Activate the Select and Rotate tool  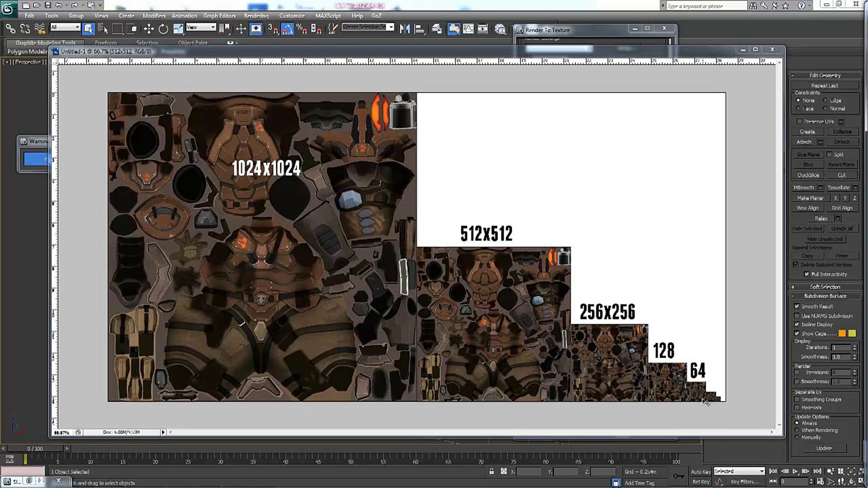pyautogui.click(x=163, y=29)
